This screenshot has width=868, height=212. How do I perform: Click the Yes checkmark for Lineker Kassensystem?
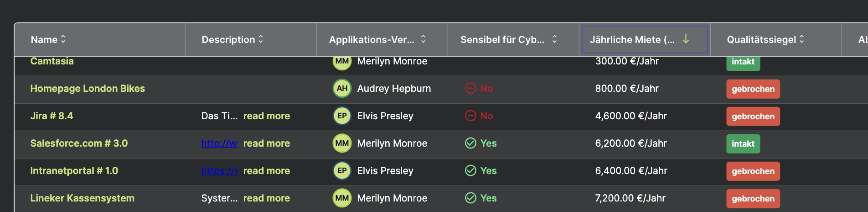pyautogui.click(x=470, y=198)
